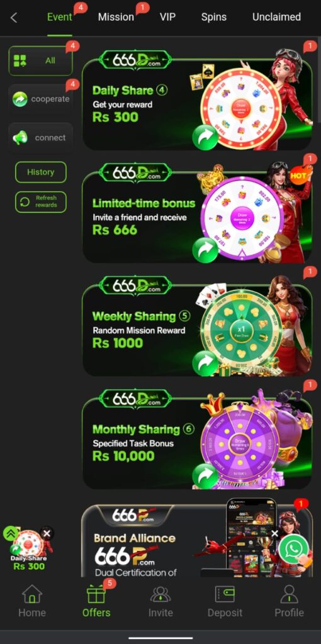Click the History button
Screen dimensions: 321x644
point(41,172)
